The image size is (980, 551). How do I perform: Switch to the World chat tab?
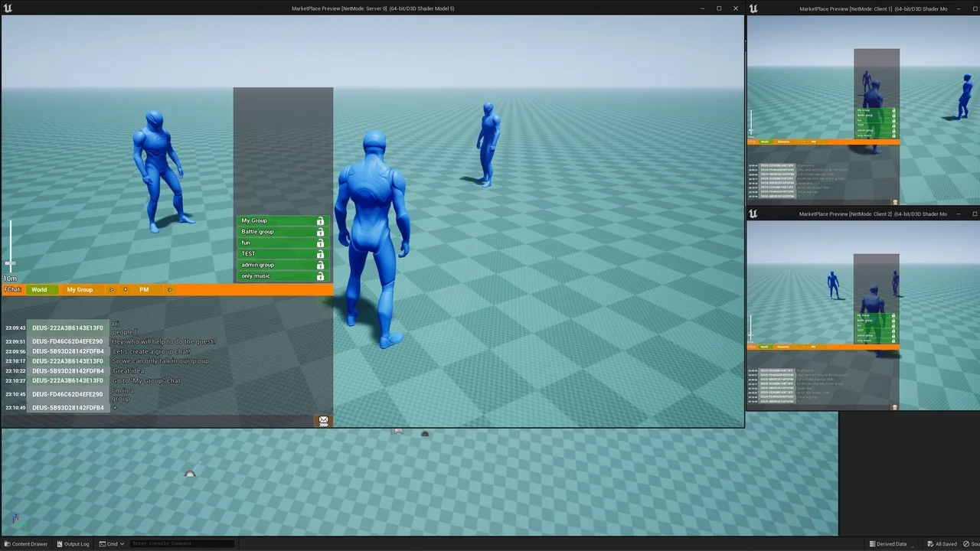(x=39, y=290)
